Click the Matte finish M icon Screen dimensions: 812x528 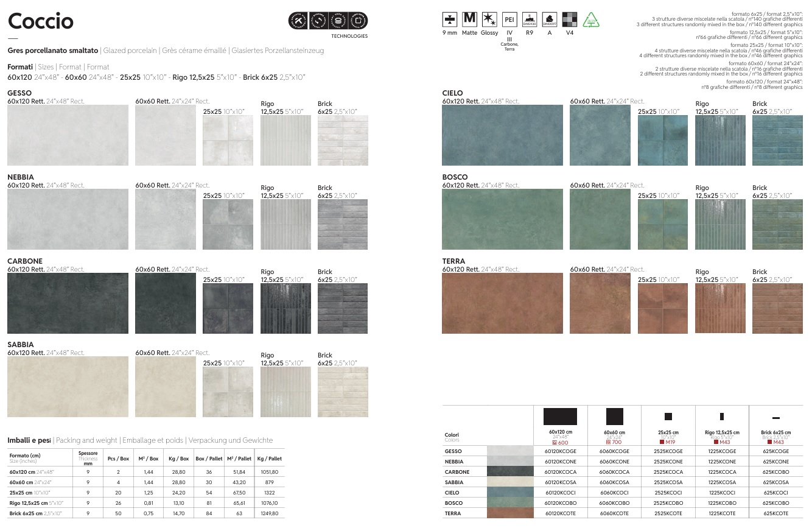(x=469, y=19)
